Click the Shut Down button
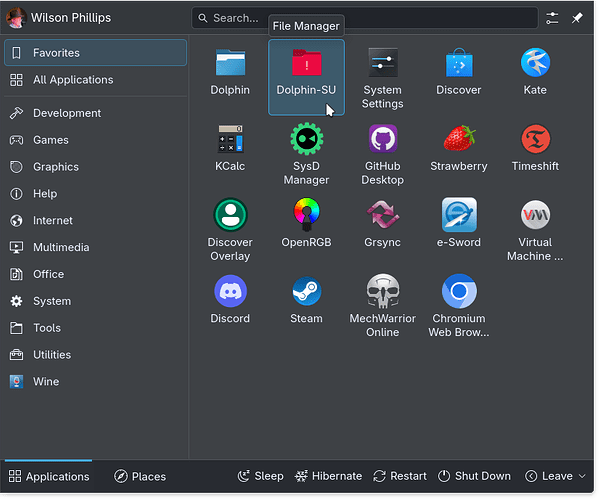This screenshot has height=500, width=601. (x=475, y=476)
